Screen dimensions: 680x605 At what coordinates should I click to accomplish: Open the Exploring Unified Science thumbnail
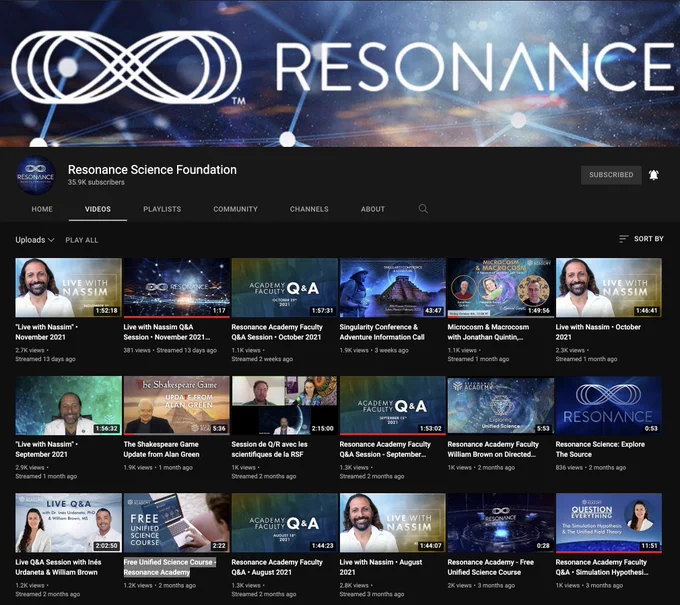pos(501,405)
